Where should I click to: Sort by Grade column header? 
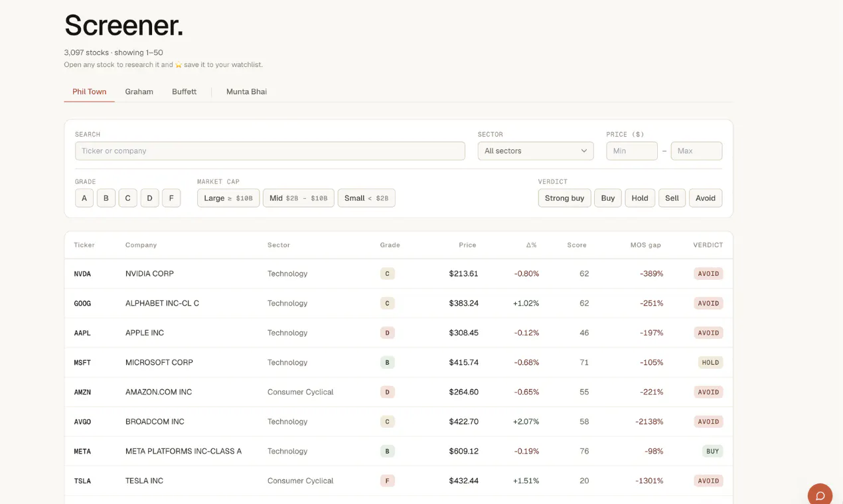click(390, 245)
